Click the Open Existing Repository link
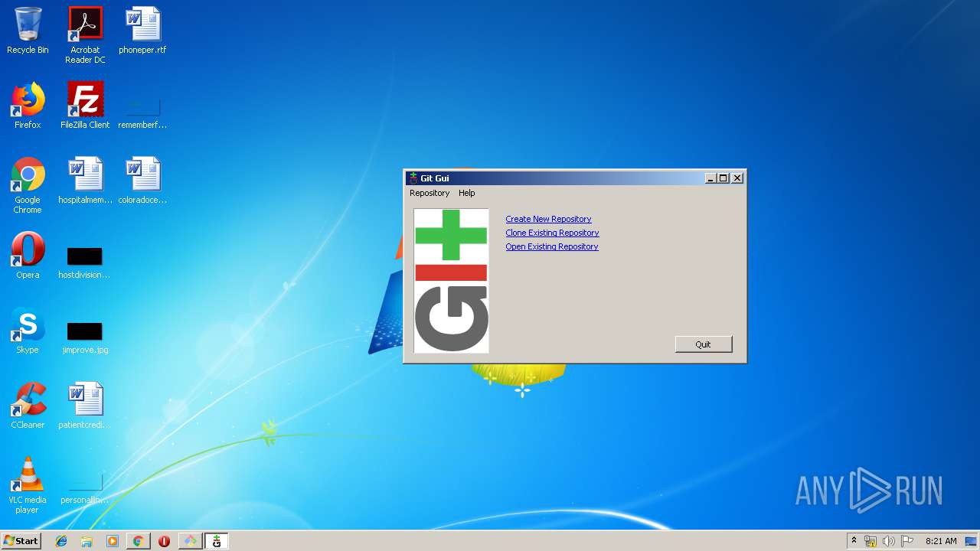The height and width of the screenshot is (551, 980). point(552,246)
